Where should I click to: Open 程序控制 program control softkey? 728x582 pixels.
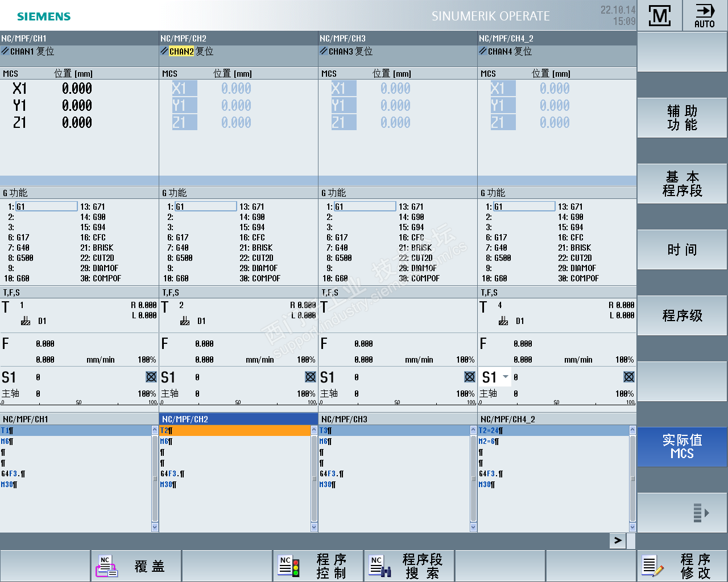pyautogui.click(x=318, y=566)
